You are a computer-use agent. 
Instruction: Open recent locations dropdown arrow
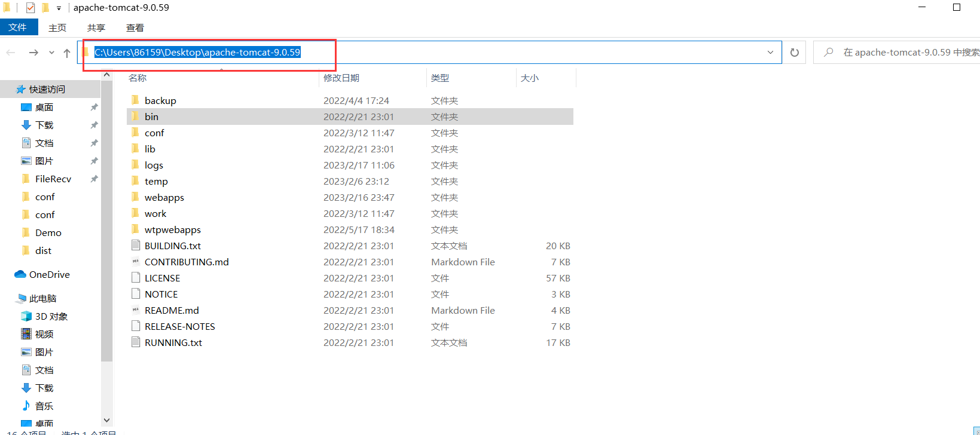click(51, 53)
